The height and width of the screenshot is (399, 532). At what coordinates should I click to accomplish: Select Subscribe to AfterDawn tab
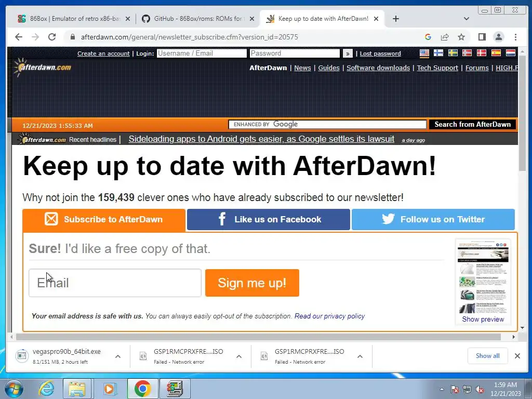pos(104,220)
